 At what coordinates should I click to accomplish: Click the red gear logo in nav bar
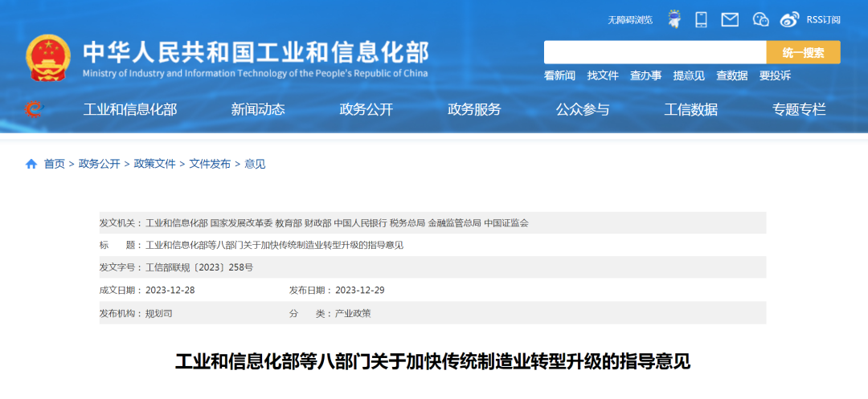click(x=33, y=109)
